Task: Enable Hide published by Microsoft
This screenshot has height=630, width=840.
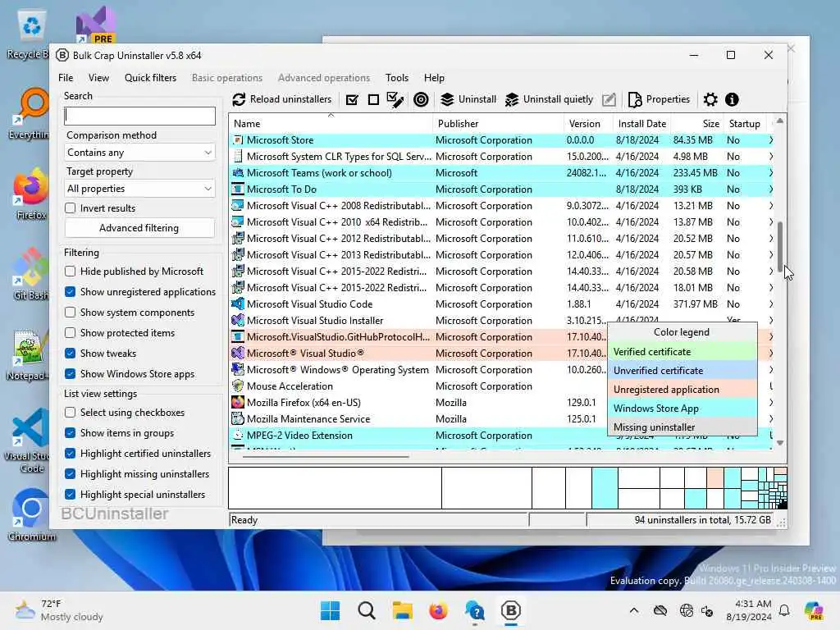Action: click(71, 271)
